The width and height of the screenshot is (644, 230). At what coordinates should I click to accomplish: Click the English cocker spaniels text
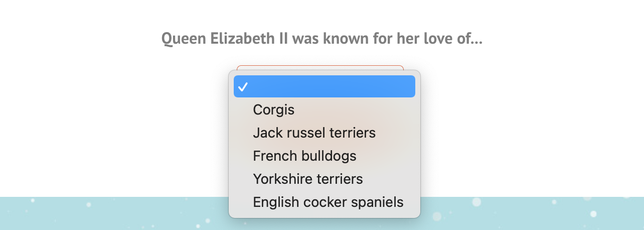click(x=329, y=202)
